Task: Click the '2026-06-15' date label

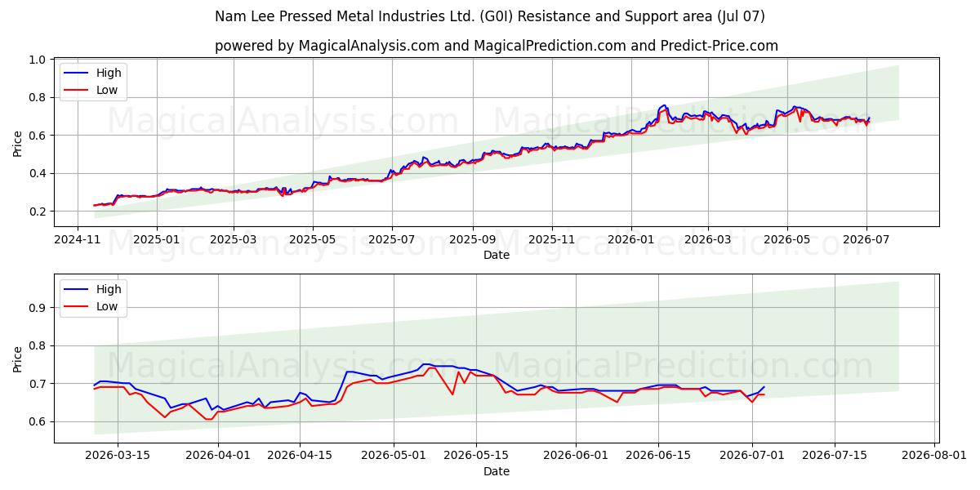Action: 658,457
